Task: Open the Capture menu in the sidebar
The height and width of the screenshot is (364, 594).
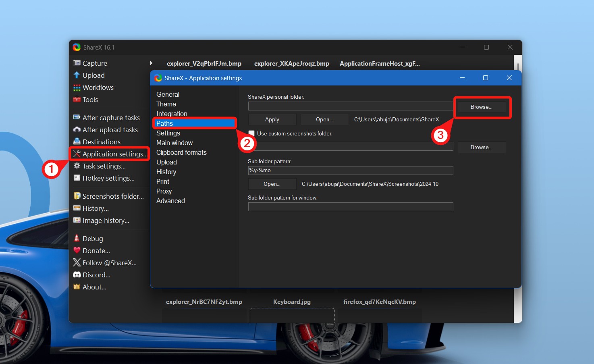Action: point(94,63)
